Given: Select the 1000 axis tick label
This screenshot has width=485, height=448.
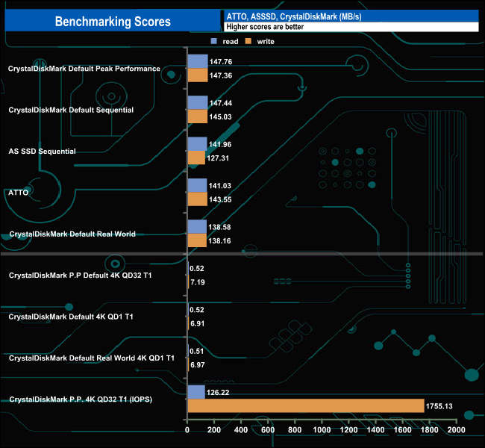Looking at the screenshot, I should (322, 432).
